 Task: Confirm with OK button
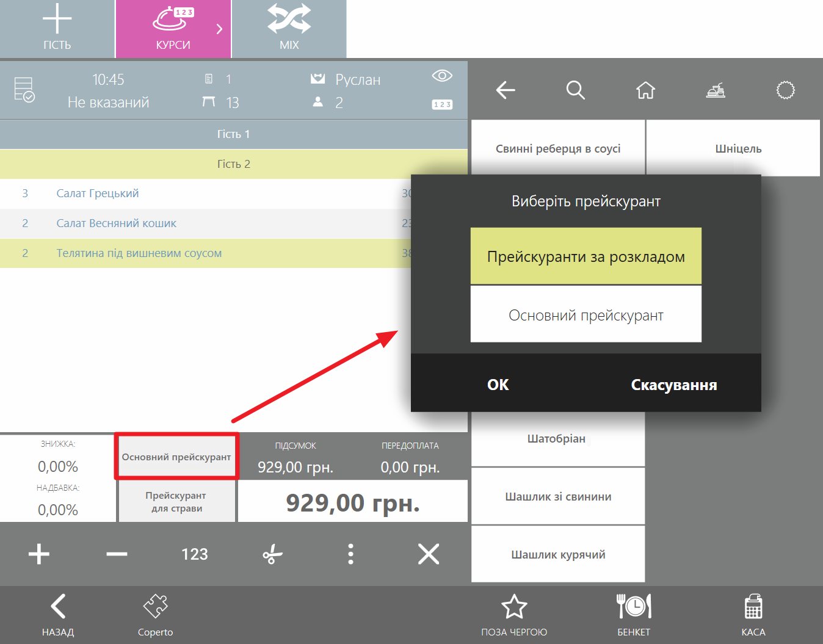pyautogui.click(x=498, y=385)
